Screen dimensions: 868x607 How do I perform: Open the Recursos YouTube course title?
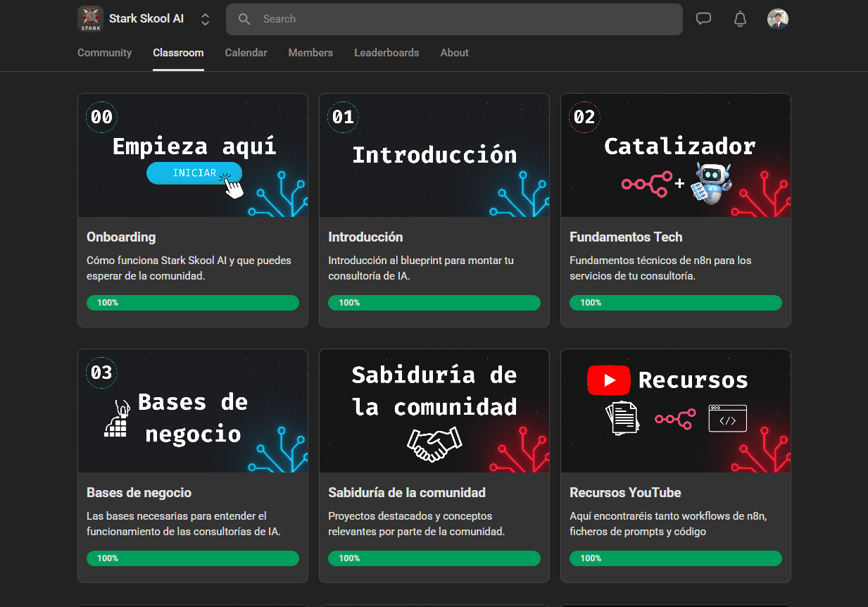[625, 493]
